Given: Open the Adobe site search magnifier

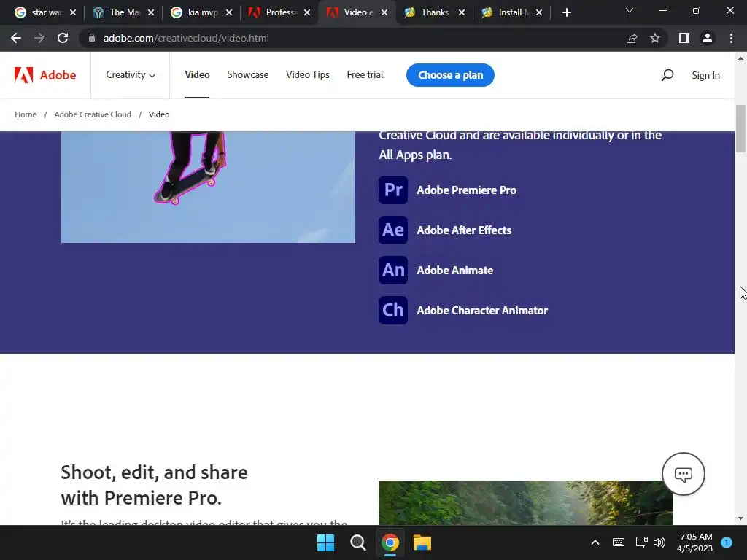Looking at the screenshot, I should pyautogui.click(x=667, y=75).
